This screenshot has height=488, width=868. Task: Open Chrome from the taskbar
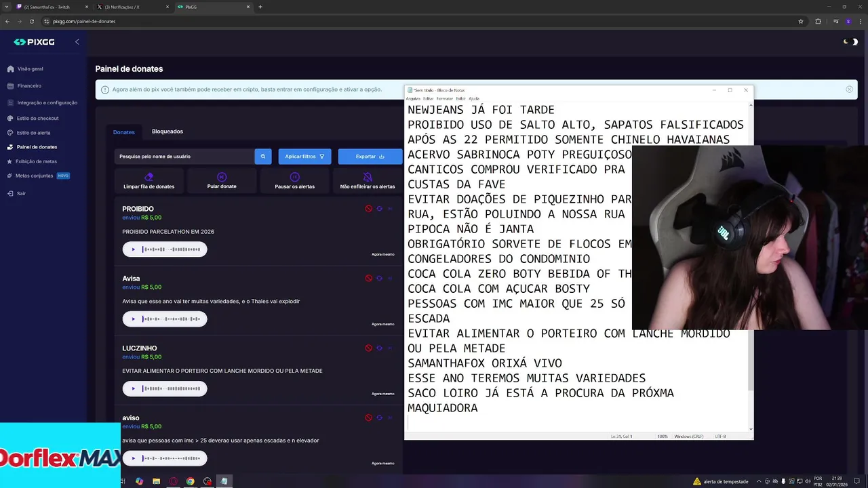coord(191,481)
